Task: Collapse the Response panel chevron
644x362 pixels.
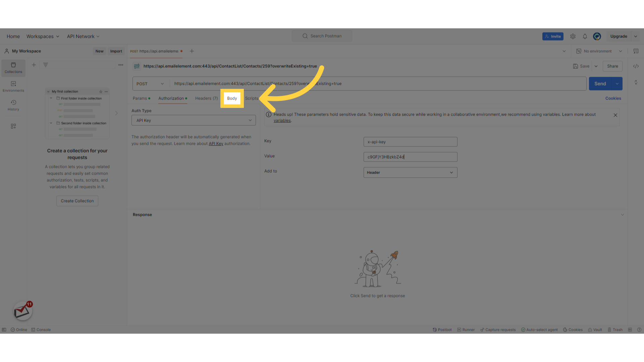Action: [x=623, y=215]
